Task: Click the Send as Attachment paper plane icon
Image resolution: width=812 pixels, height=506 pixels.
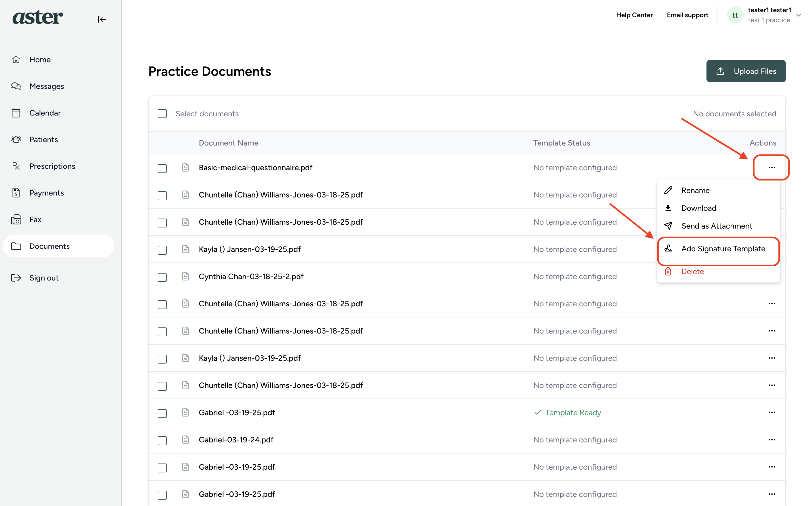Action: pyautogui.click(x=668, y=226)
